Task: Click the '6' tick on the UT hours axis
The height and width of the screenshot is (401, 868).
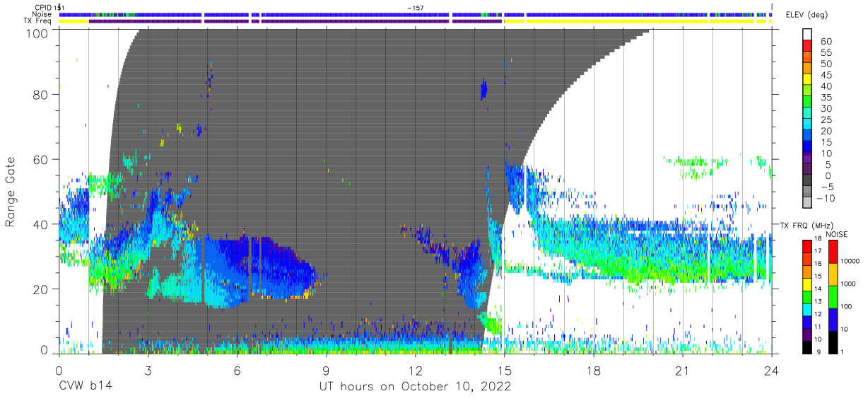Action: click(x=237, y=370)
